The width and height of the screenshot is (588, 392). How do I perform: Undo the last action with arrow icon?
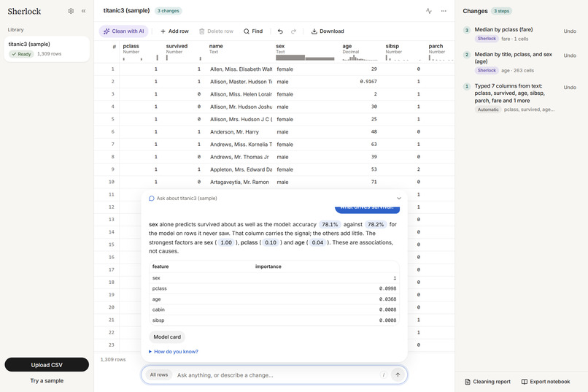[x=280, y=31]
